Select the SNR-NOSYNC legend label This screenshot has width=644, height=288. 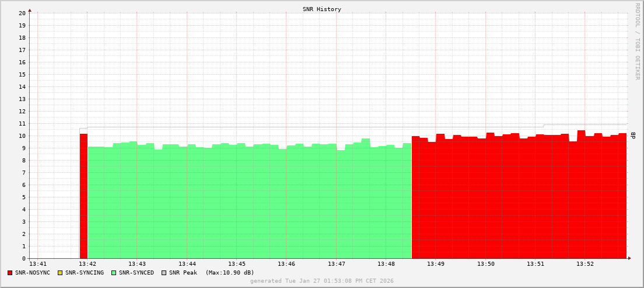tap(33, 273)
